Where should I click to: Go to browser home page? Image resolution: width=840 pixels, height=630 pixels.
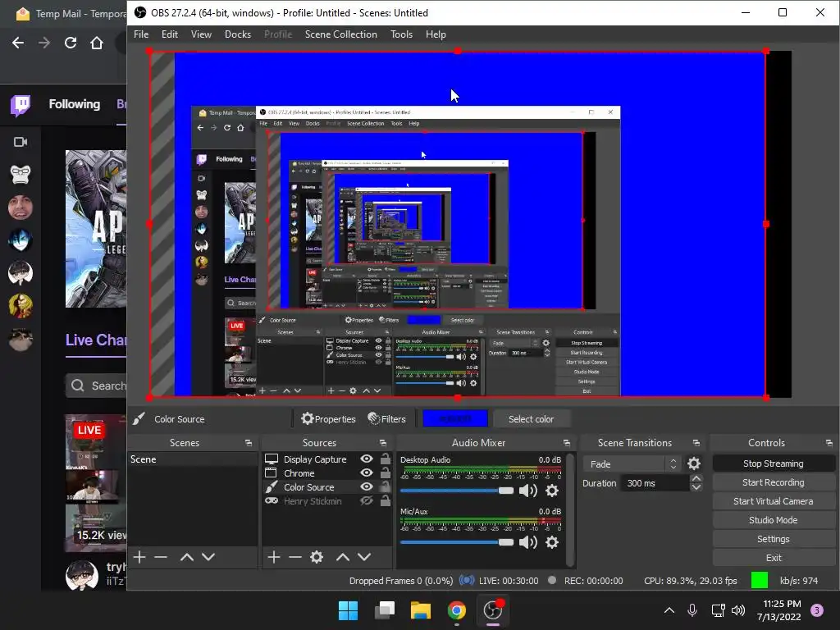pyautogui.click(x=97, y=43)
